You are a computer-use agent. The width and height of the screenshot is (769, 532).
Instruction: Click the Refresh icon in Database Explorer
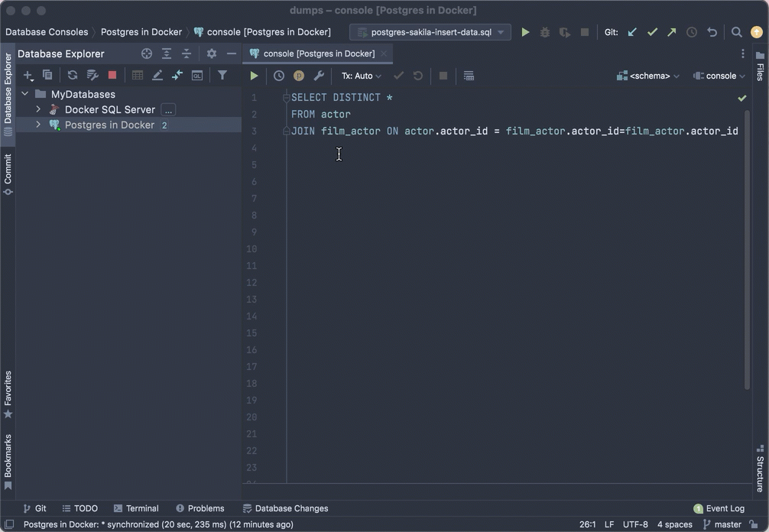click(73, 75)
